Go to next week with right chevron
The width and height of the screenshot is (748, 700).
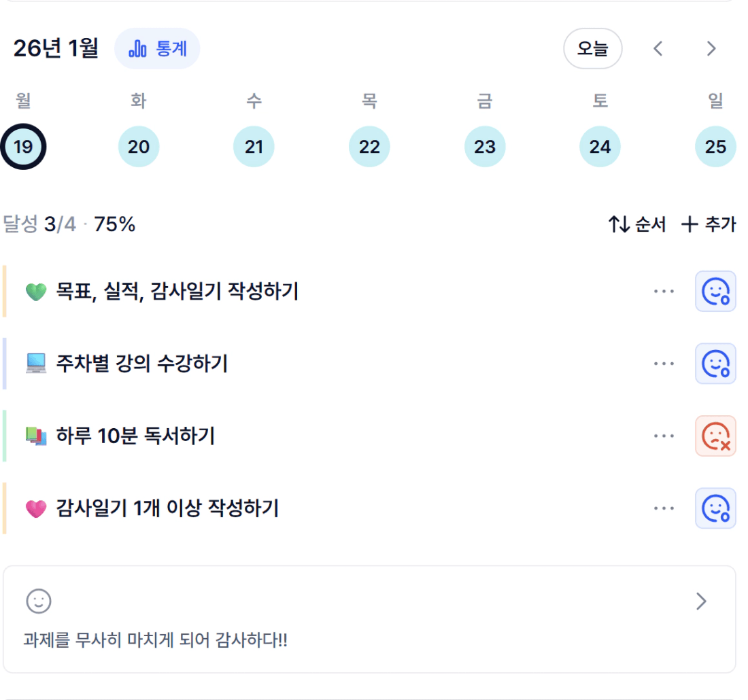coord(711,49)
